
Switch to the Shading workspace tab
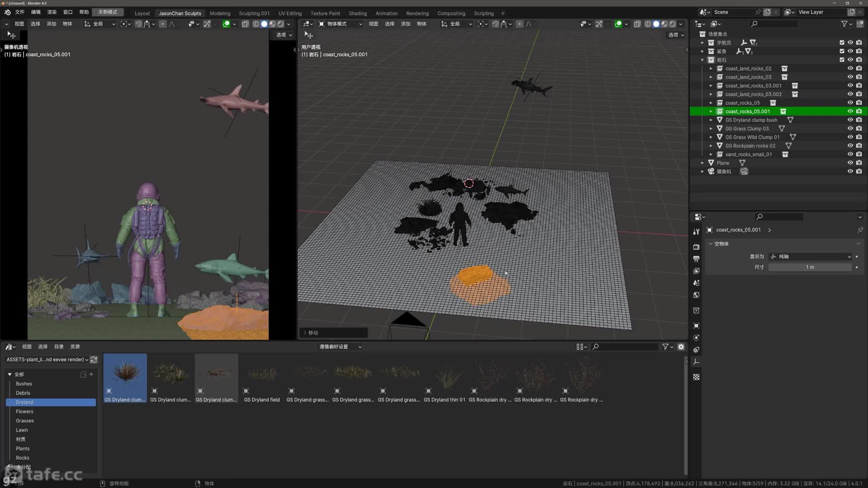(358, 13)
